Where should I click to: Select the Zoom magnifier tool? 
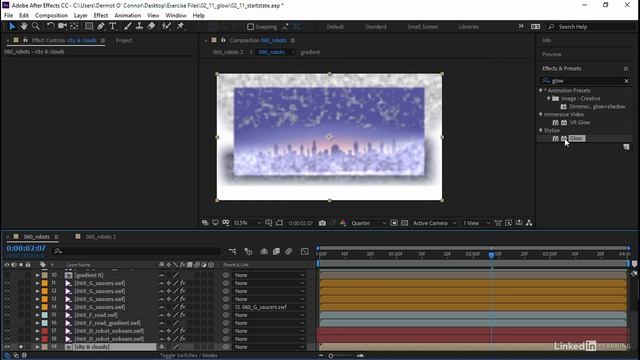coord(36,27)
